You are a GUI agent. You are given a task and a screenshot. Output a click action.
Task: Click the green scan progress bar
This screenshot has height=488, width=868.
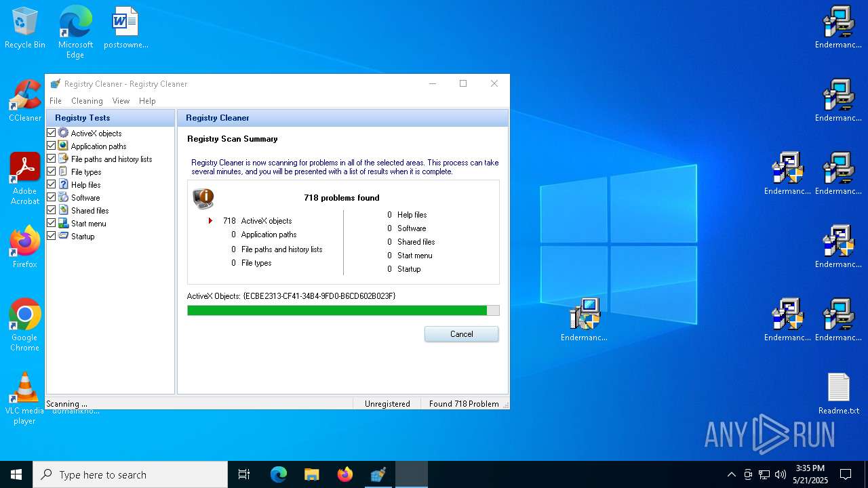pyautogui.click(x=343, y=310)
